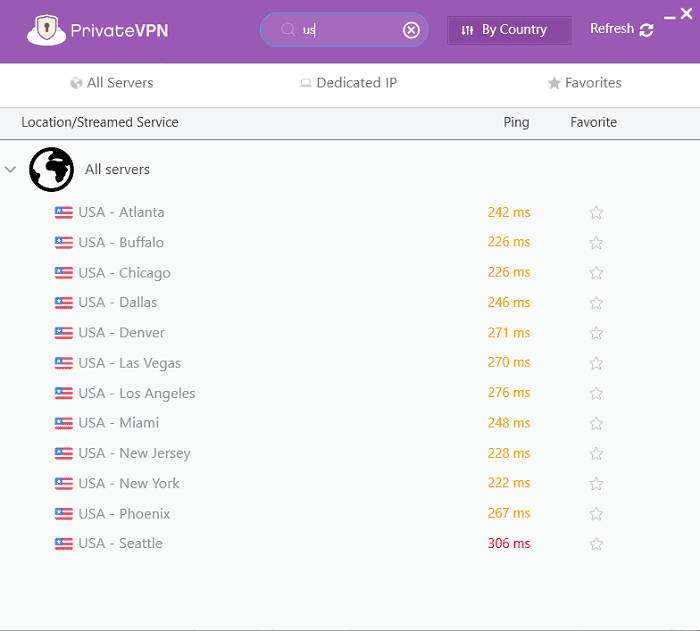
Task: Switch to the Dedicated IP tab
Action: (348, 83)
